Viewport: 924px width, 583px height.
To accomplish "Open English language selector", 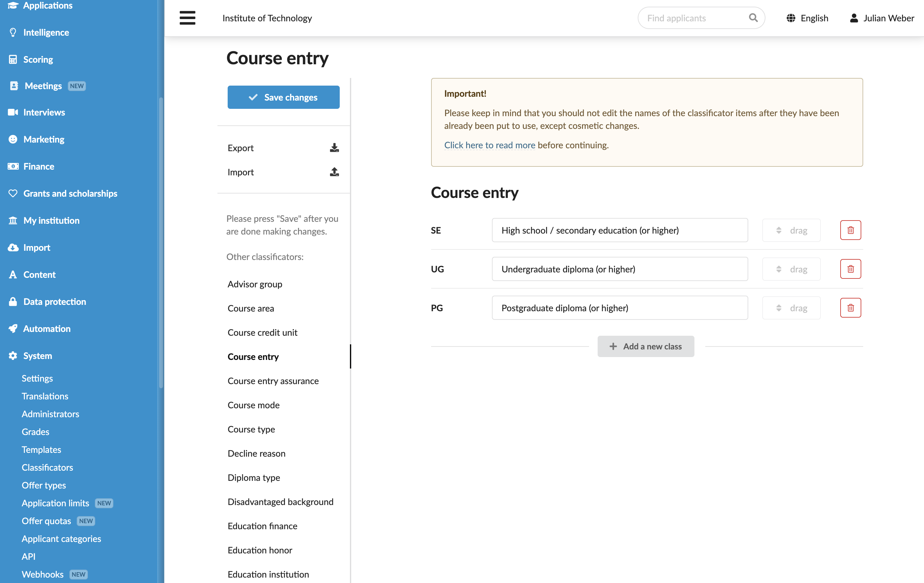I will point(807,18).
